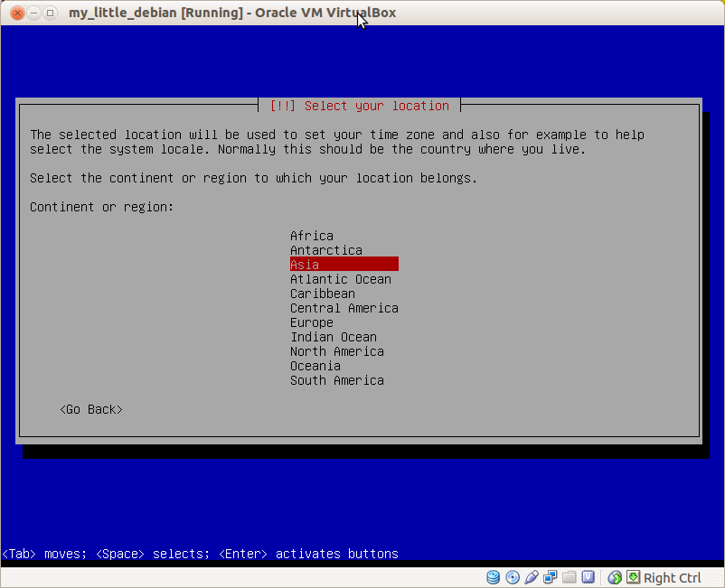The width and height of the screenshot is (725, 588).
Task: Select Africa from the region list
Action: 312,236
